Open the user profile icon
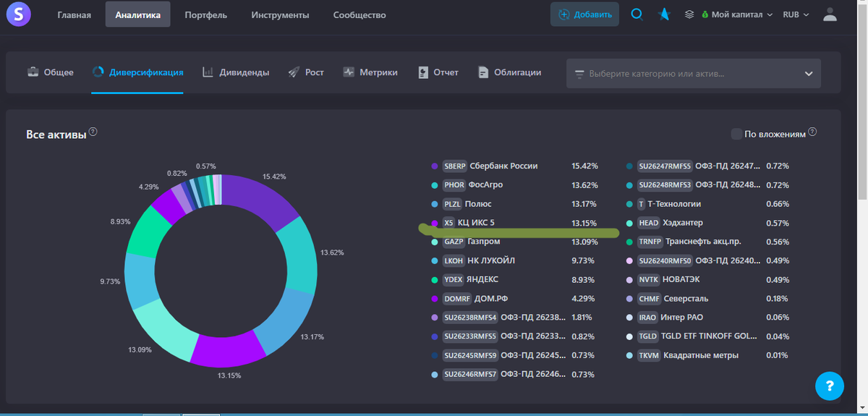This screenshot has width=868, height=416. tap(830, 14)
